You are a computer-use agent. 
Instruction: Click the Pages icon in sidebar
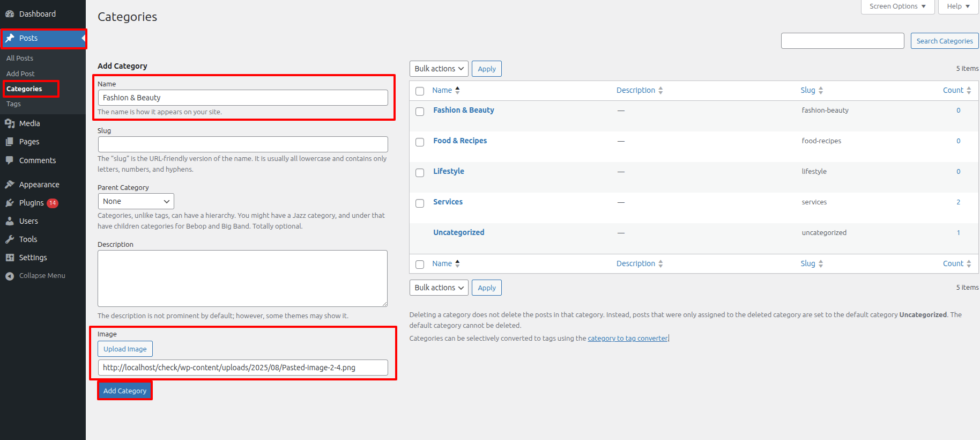click(10, 142)
